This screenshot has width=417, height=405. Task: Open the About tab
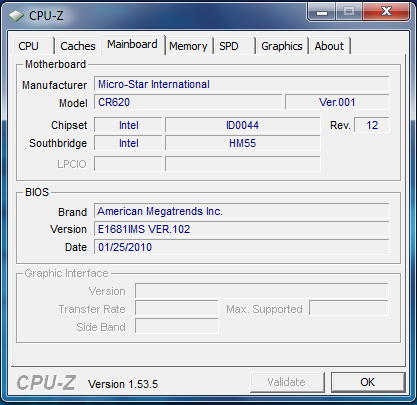click(x=330, y=46)
